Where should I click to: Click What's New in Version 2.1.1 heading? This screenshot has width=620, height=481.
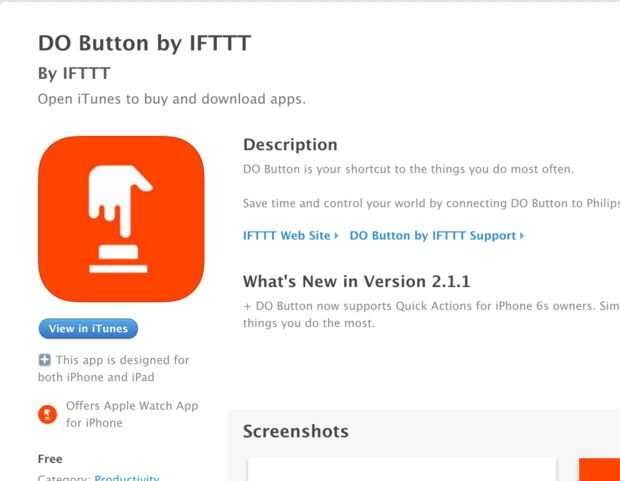(x=357, y=282)
